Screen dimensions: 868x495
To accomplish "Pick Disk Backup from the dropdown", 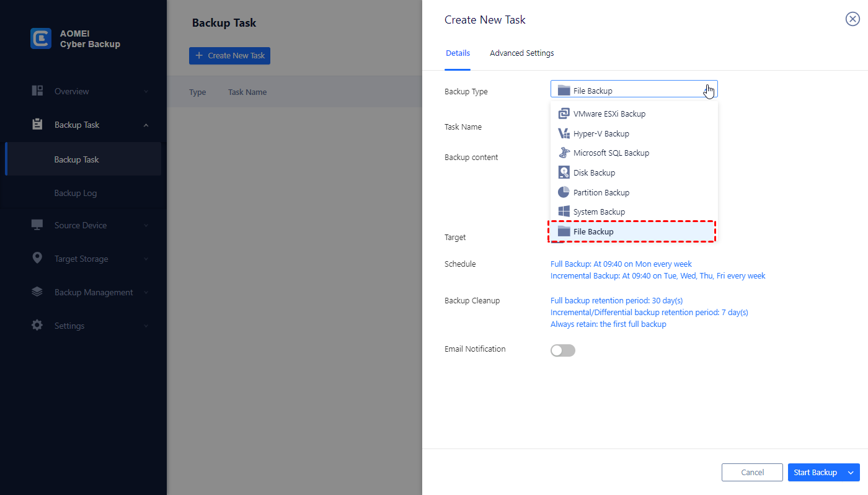I will [x=634, y=172].
